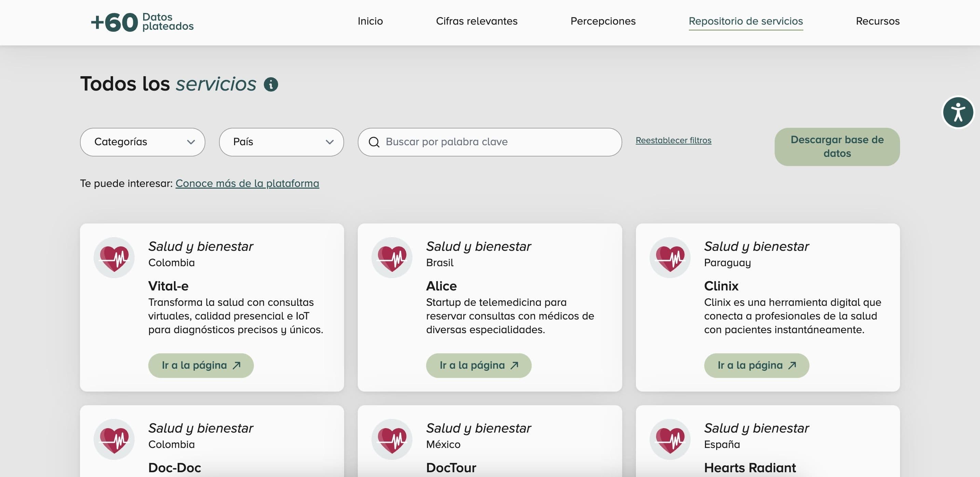
Task: Go to the Inicio page
Action: 370,21
